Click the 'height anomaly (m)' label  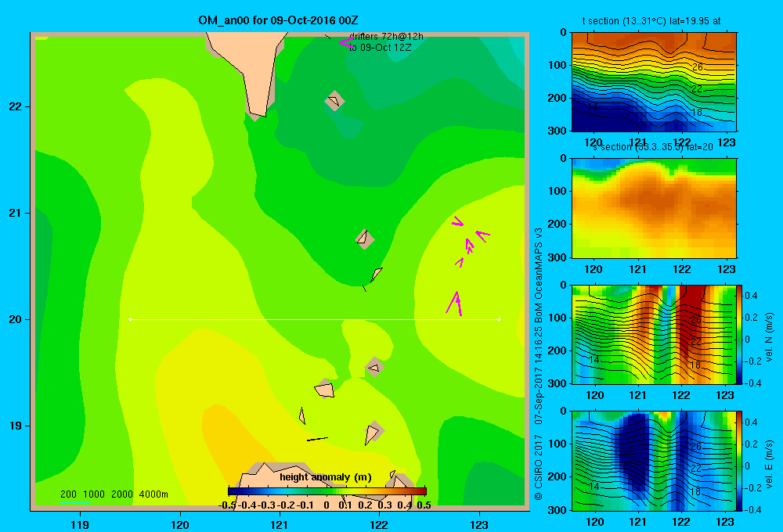pyautogui.click(x=325, y=477)
